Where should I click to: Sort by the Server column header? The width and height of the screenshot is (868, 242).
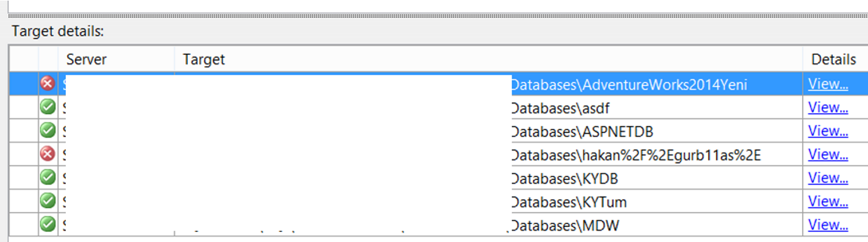pyautogui.click(x=116, y=60)
